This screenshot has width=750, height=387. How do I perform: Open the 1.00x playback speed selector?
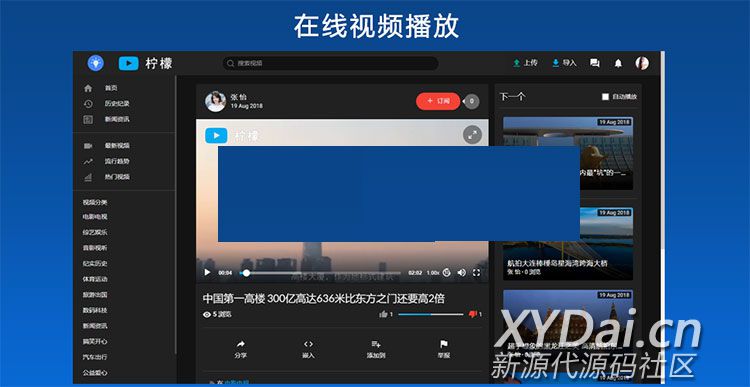click(x=433, y=273)
